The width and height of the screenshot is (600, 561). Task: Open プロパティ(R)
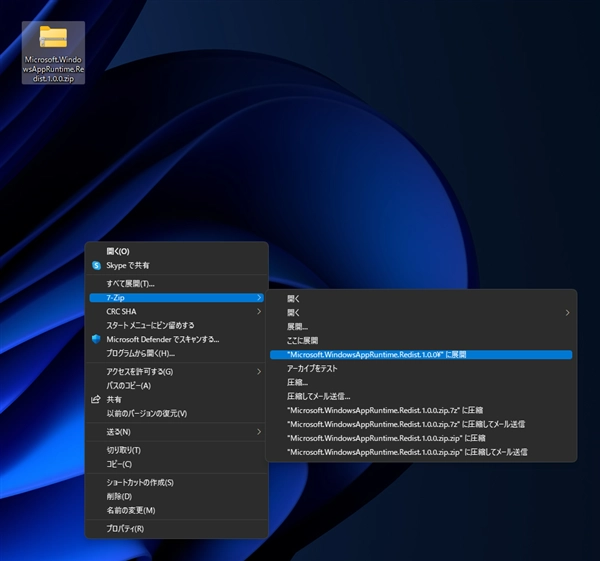click(176, 529)
